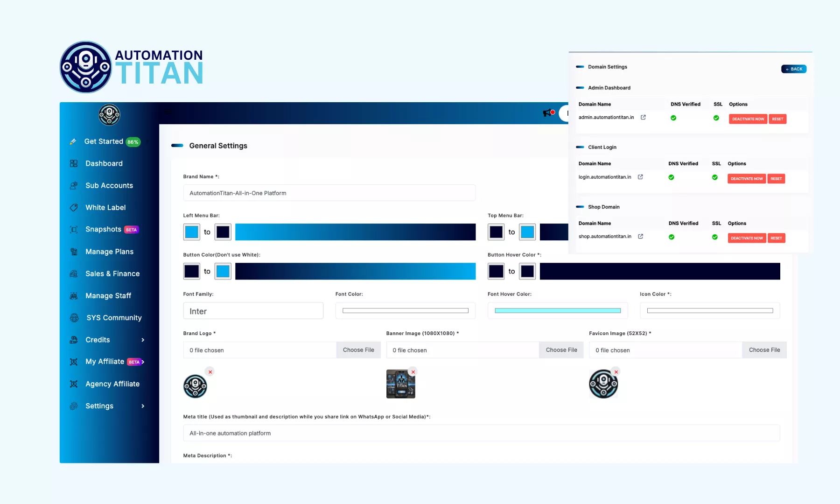Pick Top Menu Bar start color swatch
This screenshot has height=504, width=840.
point(496,232)
